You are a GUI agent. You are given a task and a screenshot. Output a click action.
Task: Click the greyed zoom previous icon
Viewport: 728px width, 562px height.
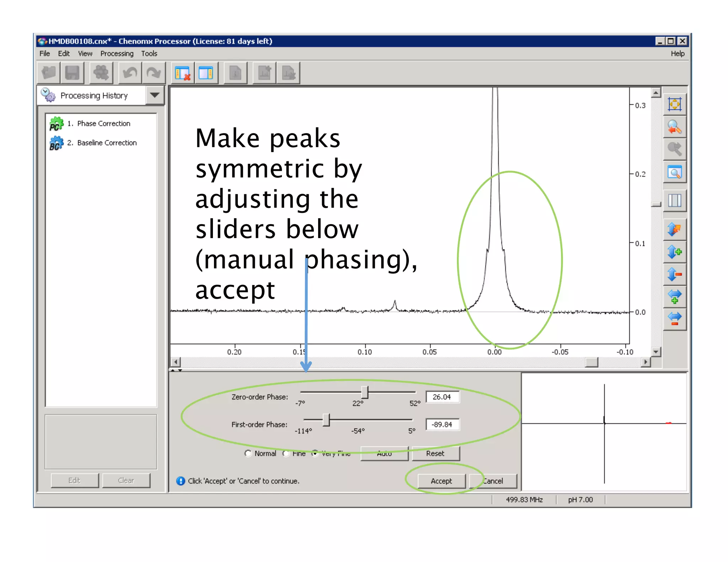pyautogui.click(x=674, y=149)
